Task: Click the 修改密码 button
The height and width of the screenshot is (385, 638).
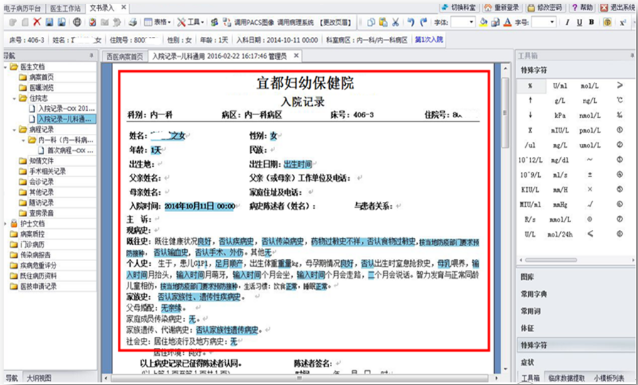Action: [545, 7]
